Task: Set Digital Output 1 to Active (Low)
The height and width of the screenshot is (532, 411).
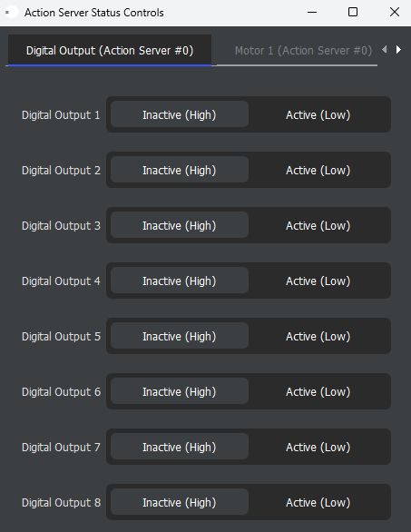Action: [x=318, y=114]
